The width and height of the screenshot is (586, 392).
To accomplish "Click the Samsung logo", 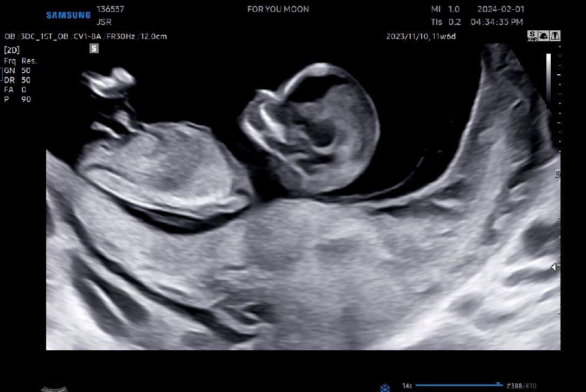I will [x=68, y=15].
